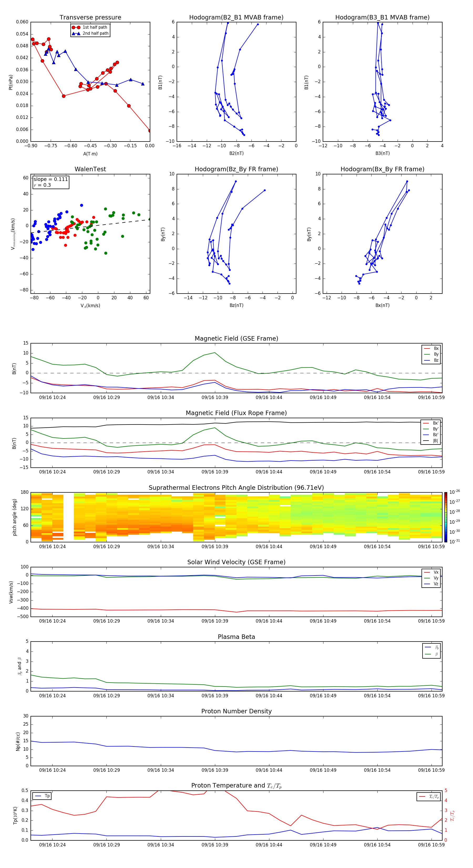Viewport: 473px width, 868px height.
Task: Select the β legend entry in Plasma Beta
Action: 431,654
